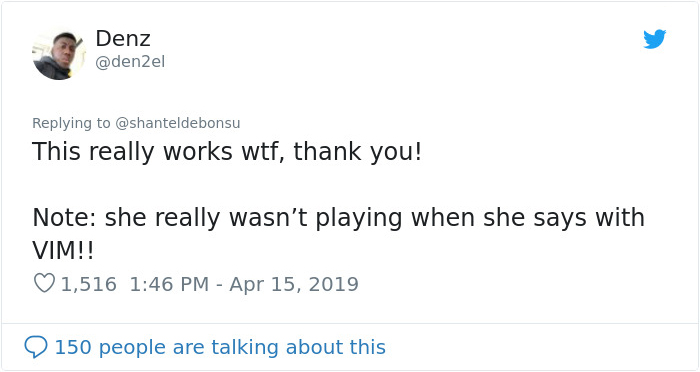Click the Apr 15, 2019 date
The image size is (700, 372).
coord(294,284)
